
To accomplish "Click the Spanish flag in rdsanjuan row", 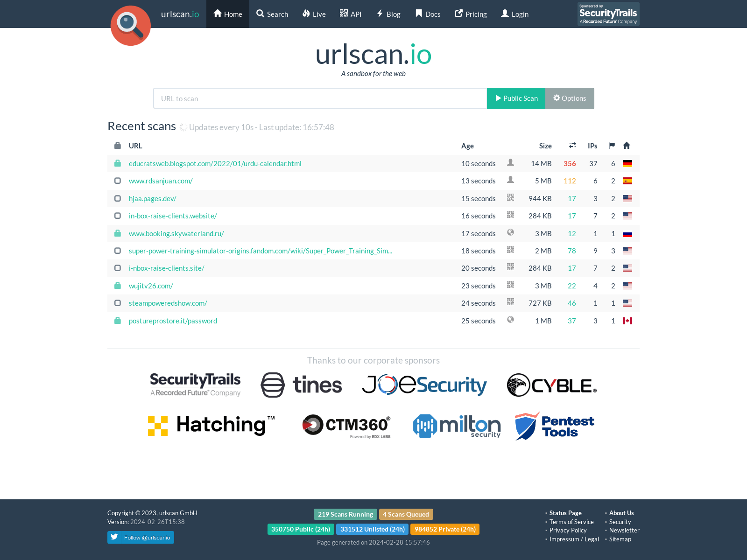I will [627, 181].
